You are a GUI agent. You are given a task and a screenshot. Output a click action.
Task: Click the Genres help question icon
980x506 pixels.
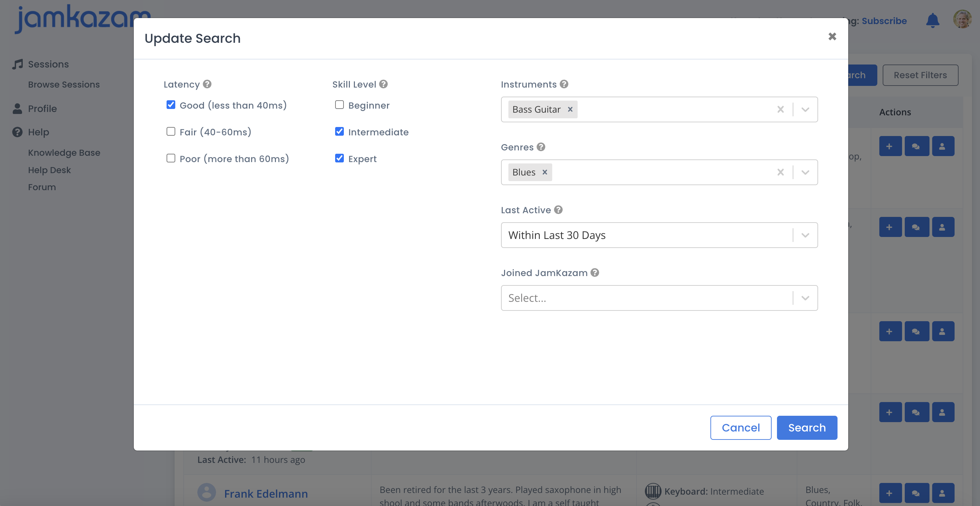(541, 147)
